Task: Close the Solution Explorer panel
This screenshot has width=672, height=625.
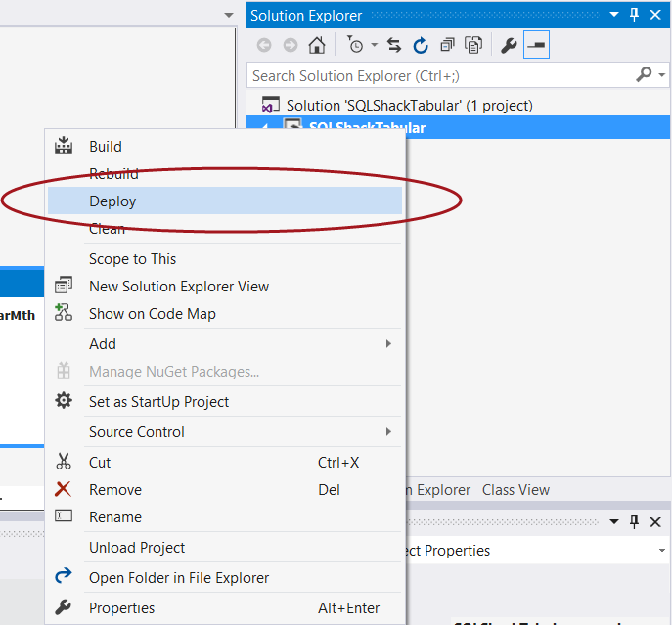Action: tap(655, 15)
